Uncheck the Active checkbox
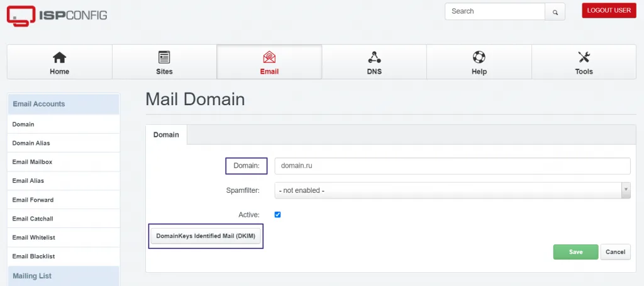644x286 pixels. tap(277, 214)
